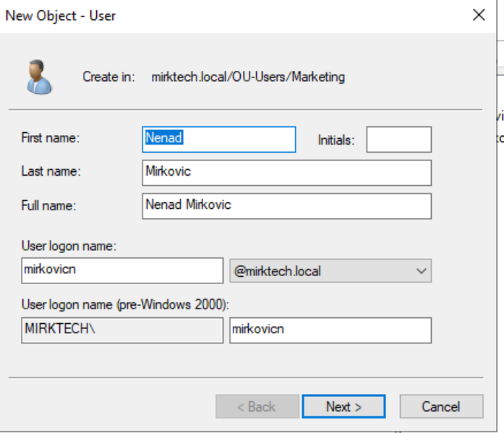The image size is (504, 433).
Task: Click the User logon name text box
Action: point(122,271)
